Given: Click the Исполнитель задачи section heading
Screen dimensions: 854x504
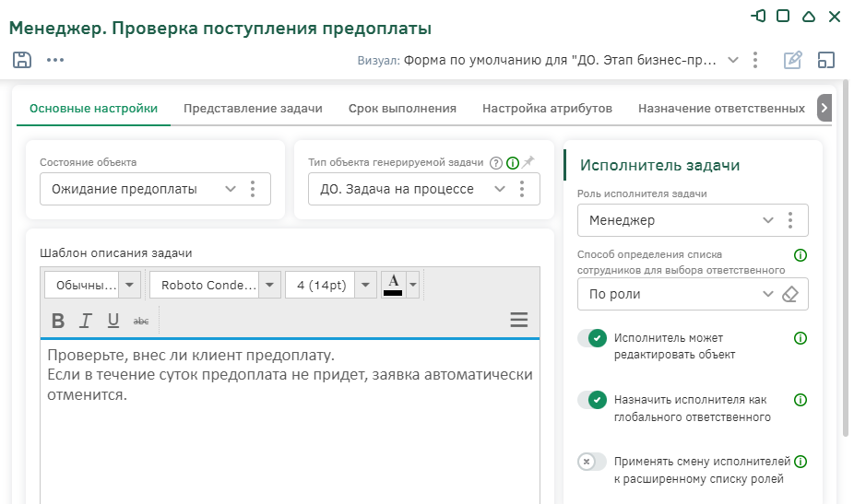Looking at the screenshot, I should click(659, 165).
